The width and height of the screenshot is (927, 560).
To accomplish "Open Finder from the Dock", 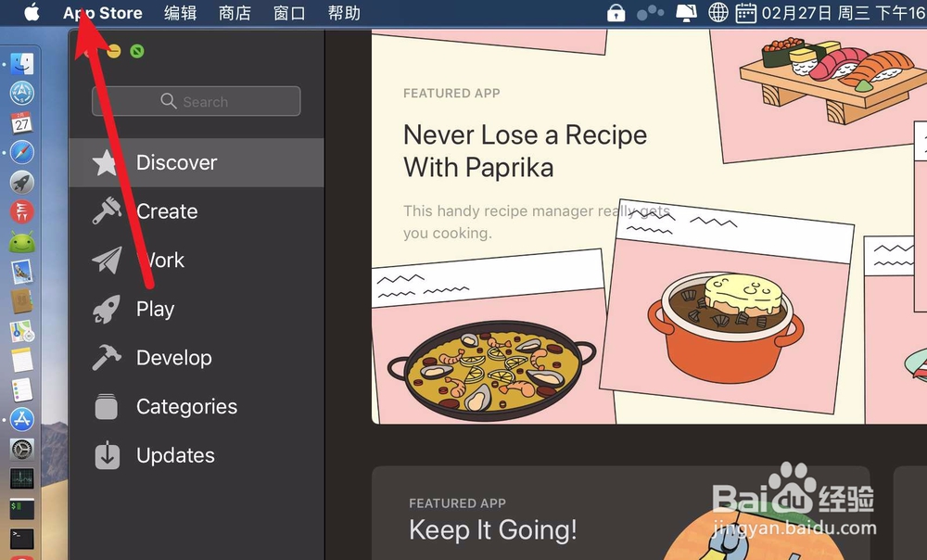I will point(22,64).
